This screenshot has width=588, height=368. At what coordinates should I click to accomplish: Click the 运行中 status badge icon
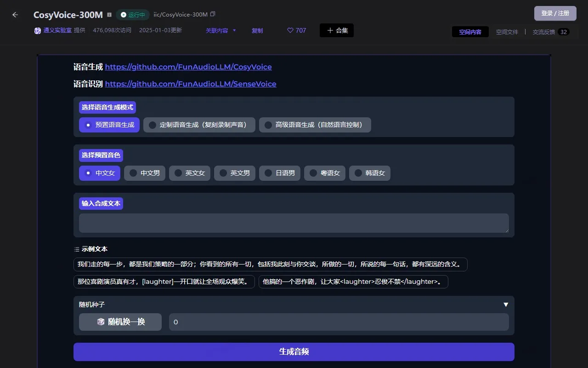click(x=123, y=14)
